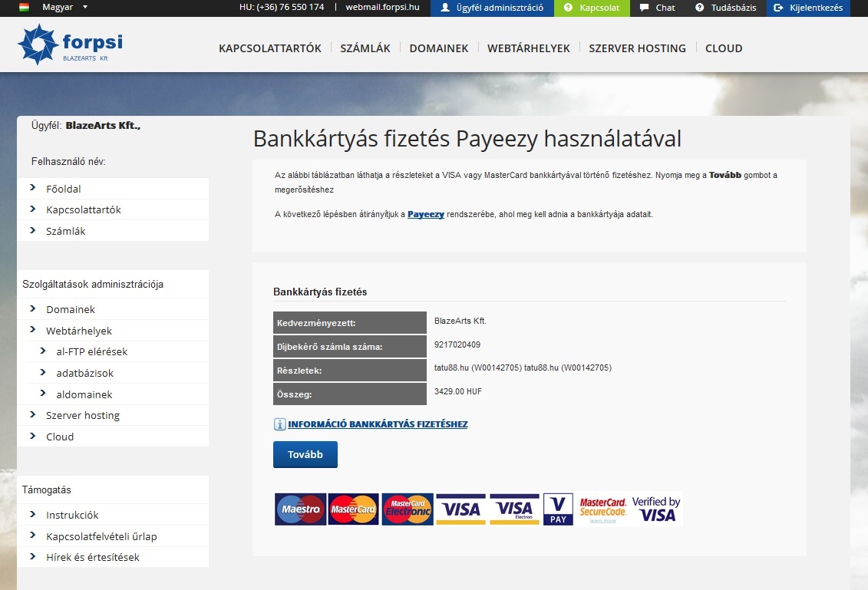Click the info icon beside payment information link
Image resolution: width=868 pixels, height=590 pixels.
tap(279, 424)
